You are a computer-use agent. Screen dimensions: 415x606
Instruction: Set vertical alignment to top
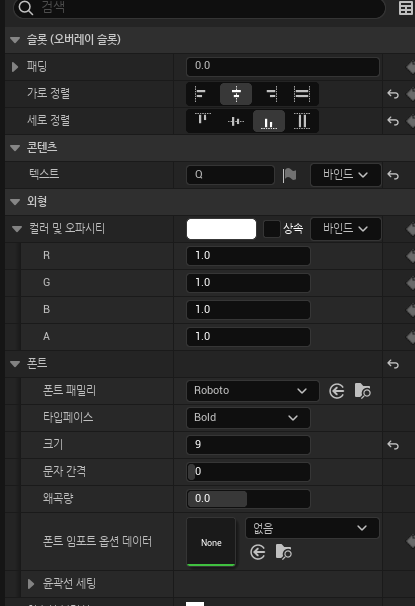(202, 121)
